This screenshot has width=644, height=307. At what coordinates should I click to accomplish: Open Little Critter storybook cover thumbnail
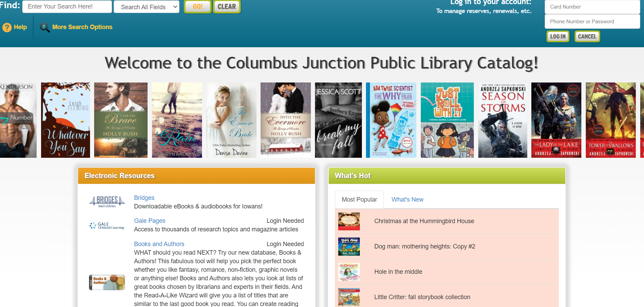click(x=349, y=297)
